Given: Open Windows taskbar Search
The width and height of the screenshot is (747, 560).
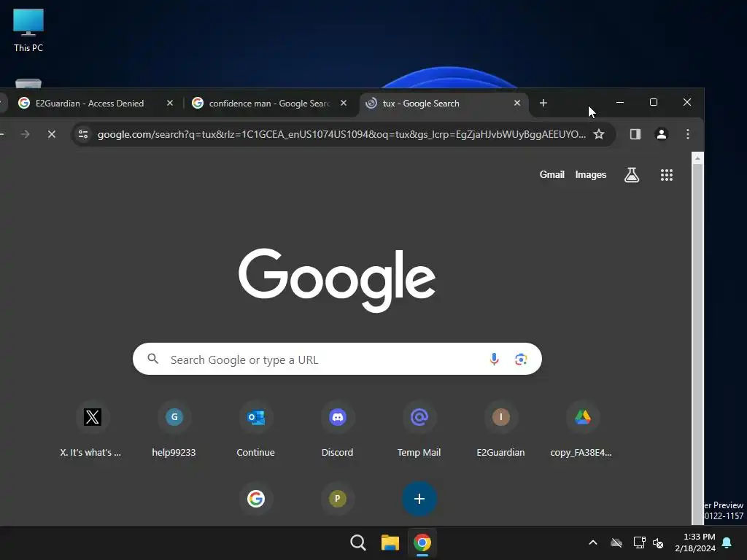Looking at the screenshot, I should click(357, 542).
